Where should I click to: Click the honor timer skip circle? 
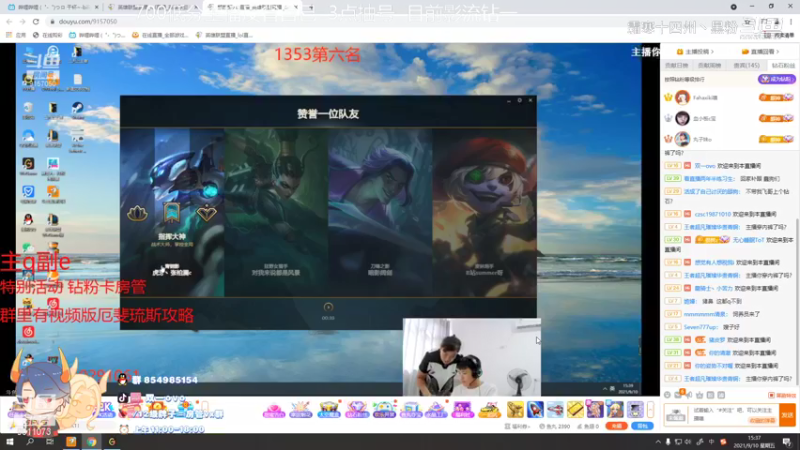click(328, 307)
